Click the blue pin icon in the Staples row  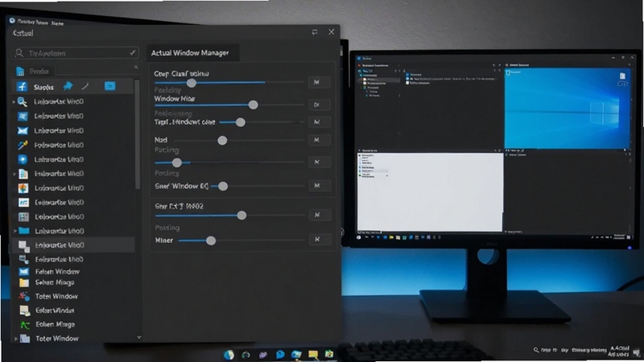coord(68,86)
